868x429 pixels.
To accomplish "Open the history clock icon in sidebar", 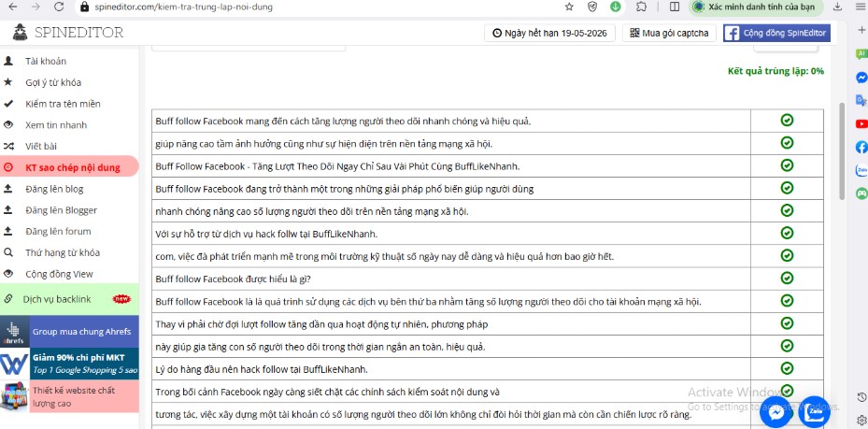I will [x=861, y=397].
